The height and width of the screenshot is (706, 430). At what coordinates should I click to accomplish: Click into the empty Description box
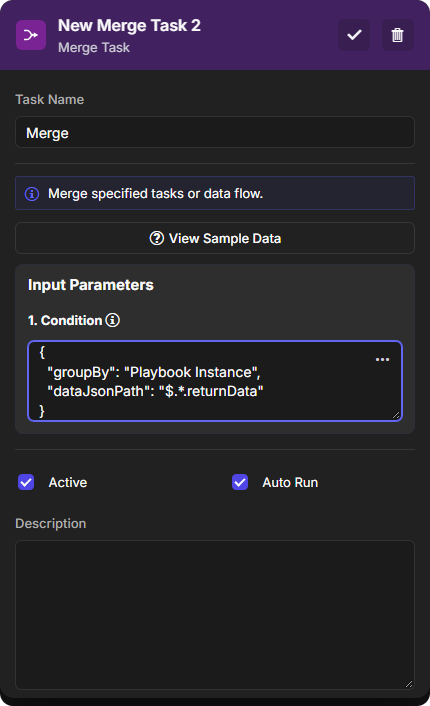coord(215,615)
